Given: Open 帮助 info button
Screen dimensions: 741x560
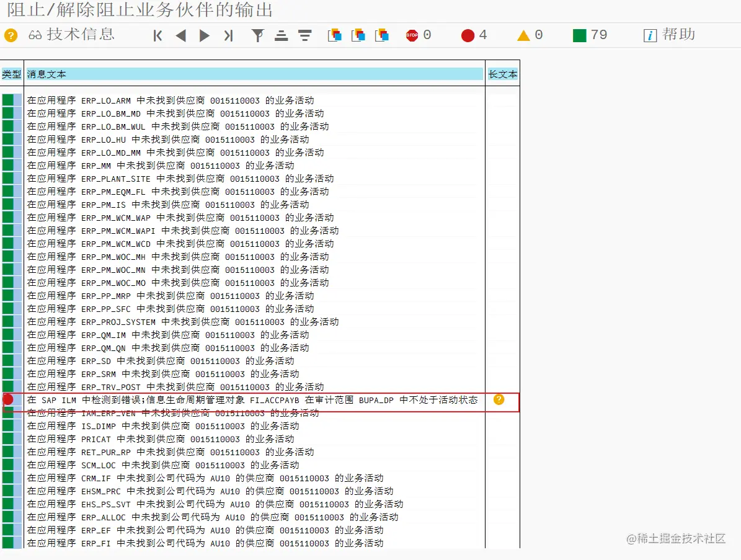Looking at the screenshot, I should coord(669,35).
